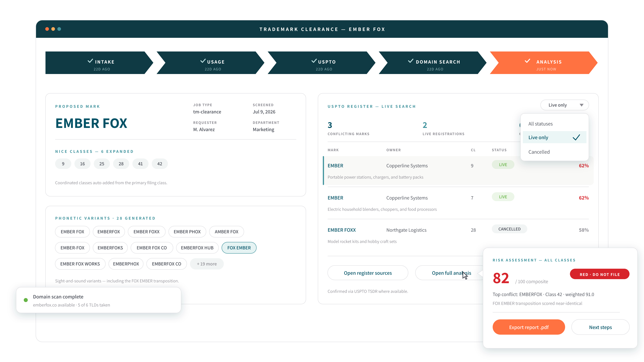This screenshot has height=362, width=644.
Task: Expand the +19 more variants chip
Action: coord(207,264)
